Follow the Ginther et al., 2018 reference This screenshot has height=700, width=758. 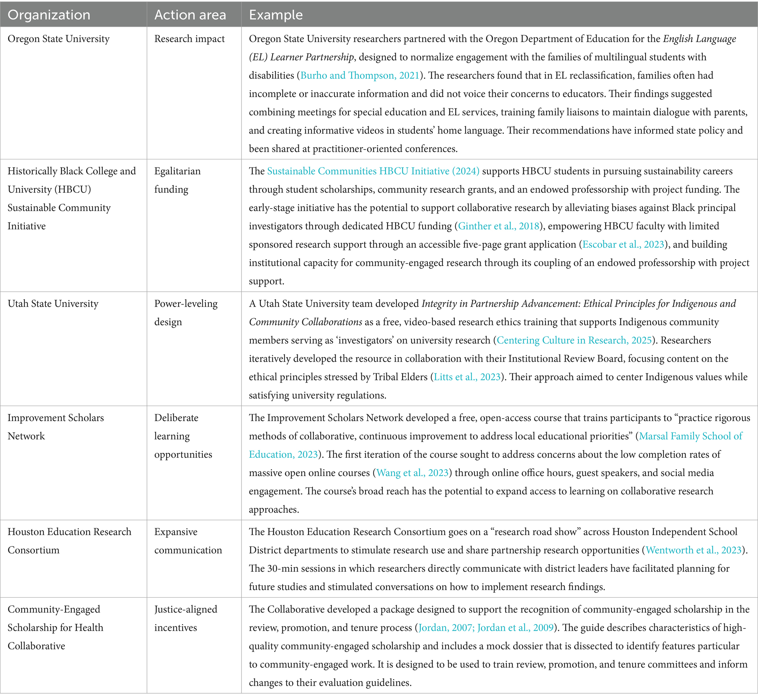(x=498, y=226)
